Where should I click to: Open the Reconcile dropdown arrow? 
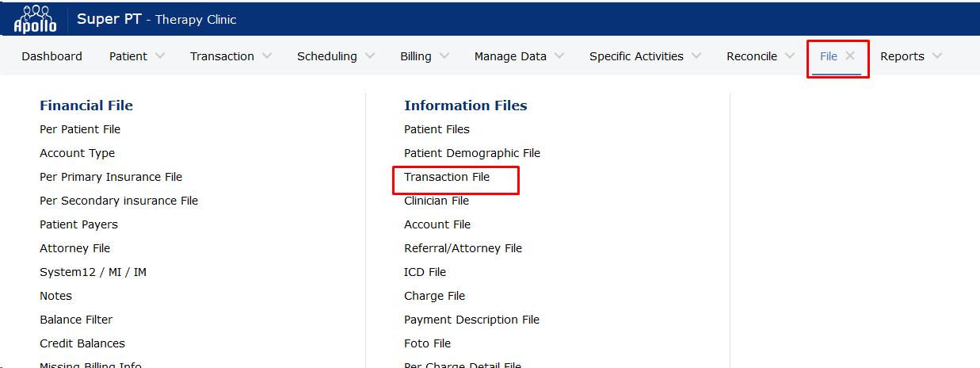click(790, 56)
